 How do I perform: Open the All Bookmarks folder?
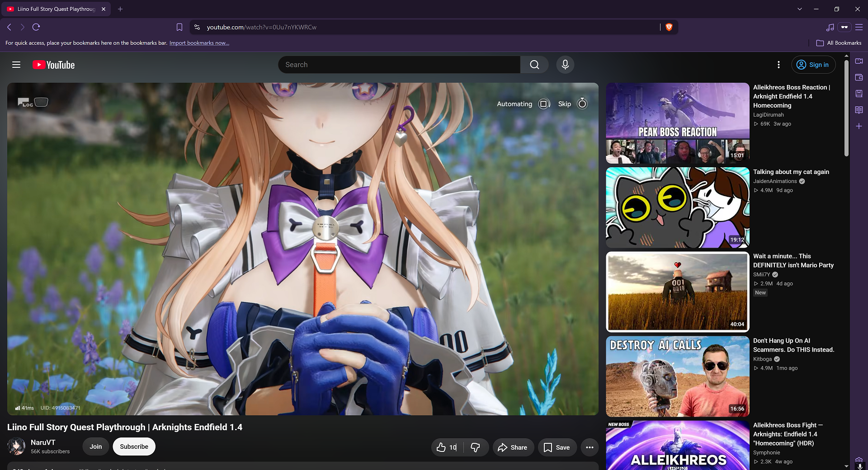839,43
